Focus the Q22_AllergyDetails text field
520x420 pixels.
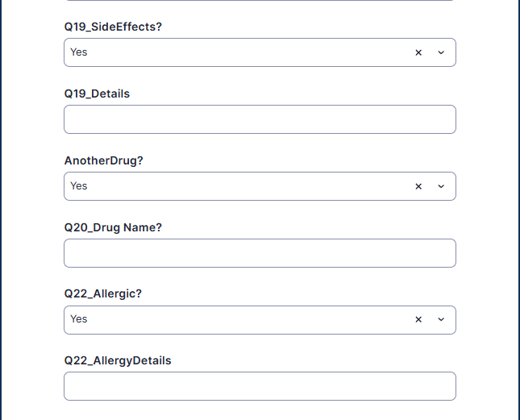(x=260, y=386)
